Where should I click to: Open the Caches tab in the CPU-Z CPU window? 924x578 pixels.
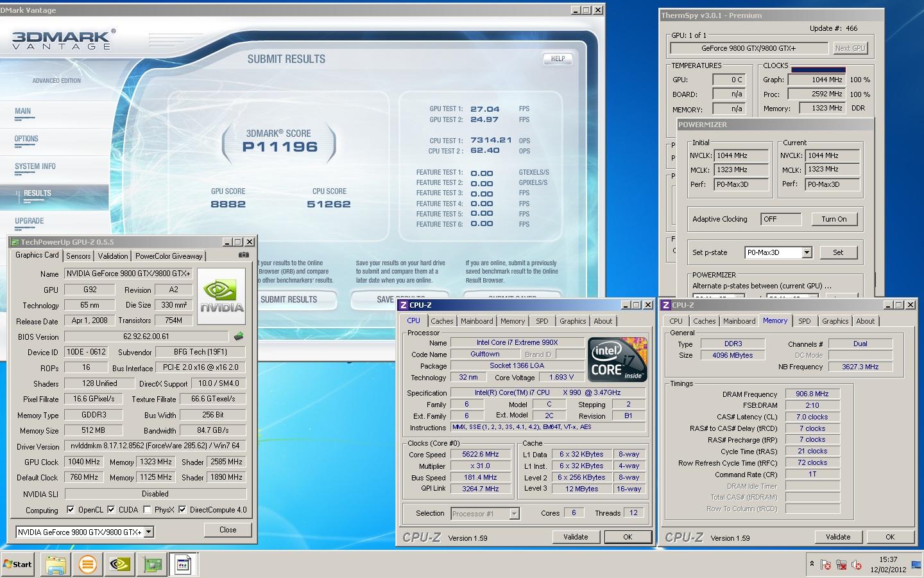(x=441, y=321)
